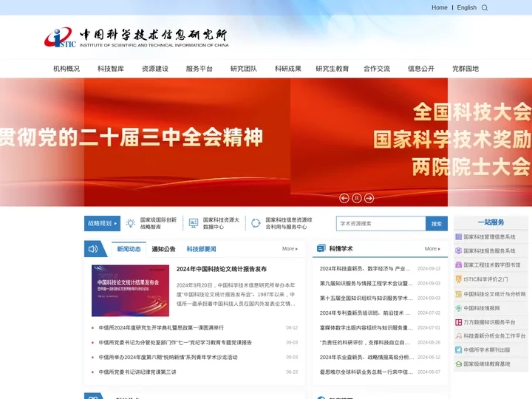Click the 中信所学术期刊出版 icon
This screenshot has height=399, width=532.
coord(458,349)
